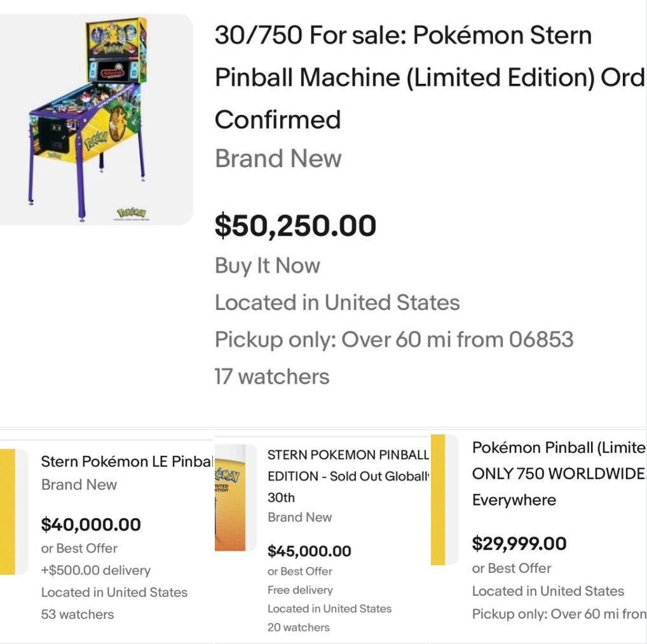Click "Pickup only: Over 60 mi from 06853"

click(394, 340)
